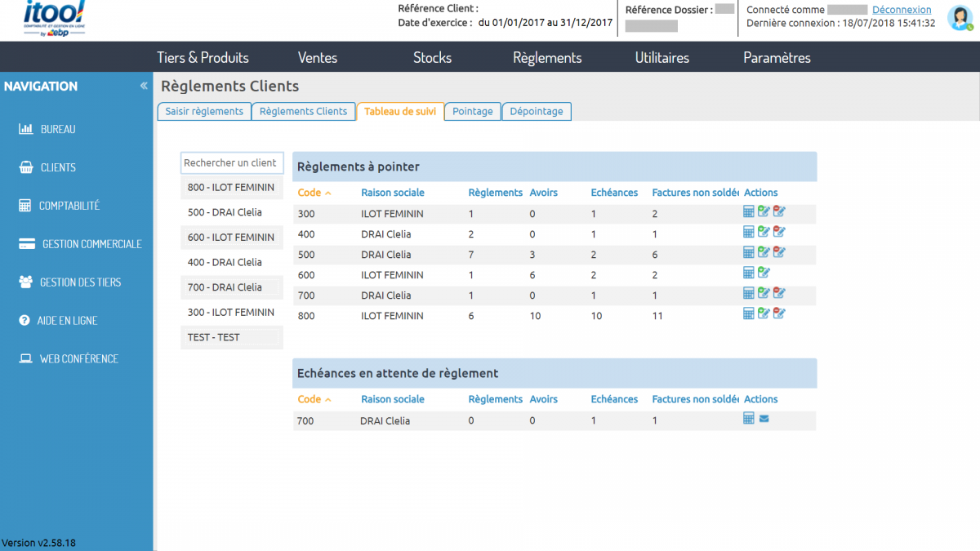Open calculator icon in row 500
Screen dimensions: 980x551
point(749,252)
